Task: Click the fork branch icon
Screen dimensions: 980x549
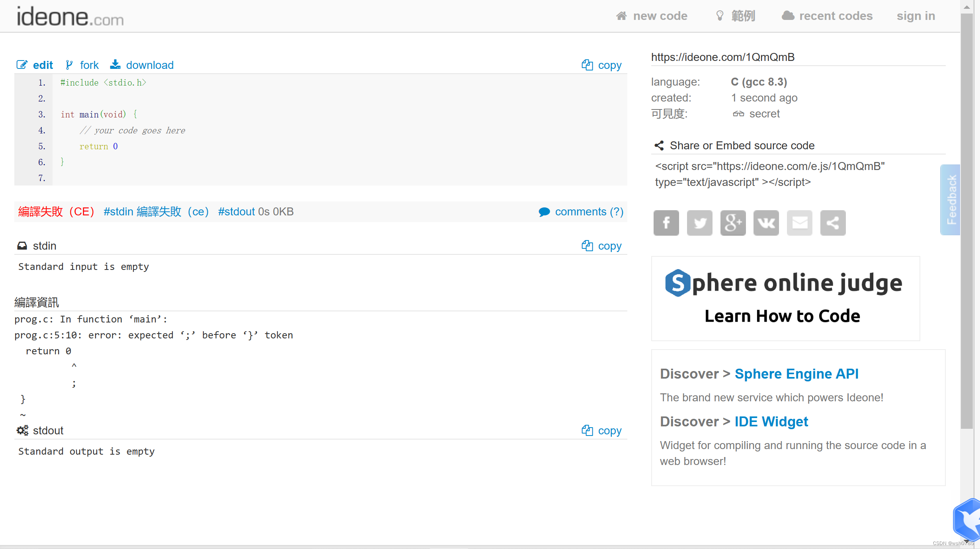Action: point(69,64)
